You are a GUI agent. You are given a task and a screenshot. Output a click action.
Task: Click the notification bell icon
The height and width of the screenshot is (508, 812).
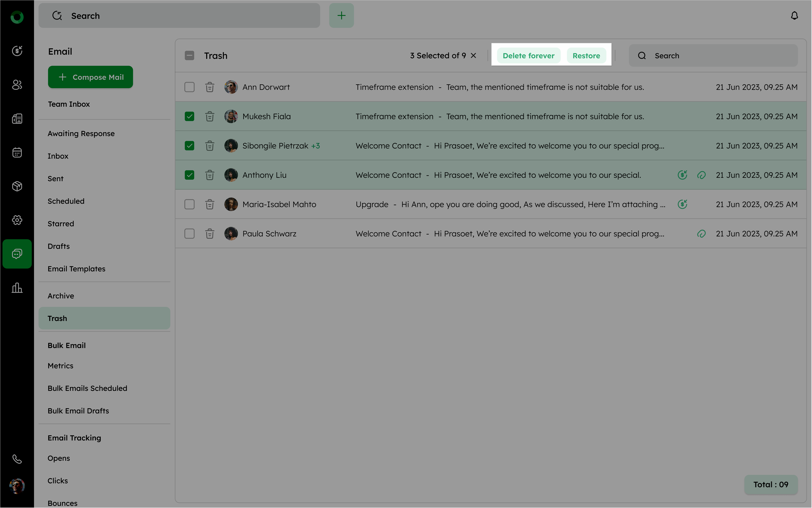click(x=794, y=16)
